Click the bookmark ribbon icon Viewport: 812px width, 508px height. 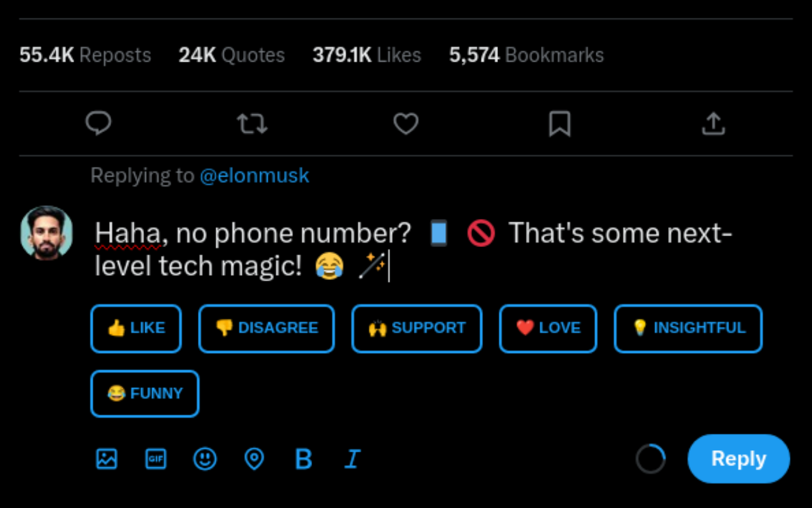[559, 124]
